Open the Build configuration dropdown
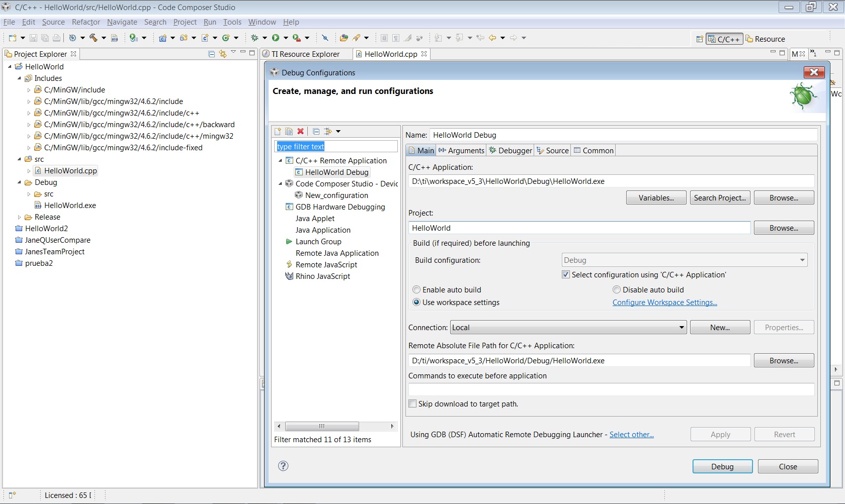This screenshot has width=845, height=504. click(x=802, y=260)
